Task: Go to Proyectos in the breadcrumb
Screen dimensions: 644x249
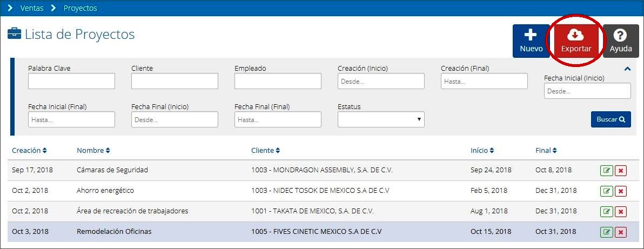Action: pos(80,8)
